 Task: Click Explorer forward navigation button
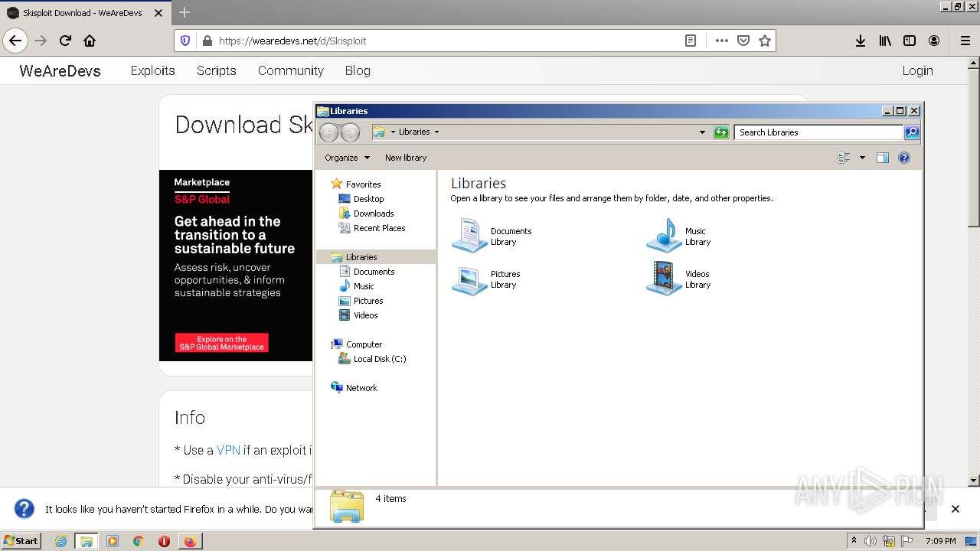click(350, 132)
